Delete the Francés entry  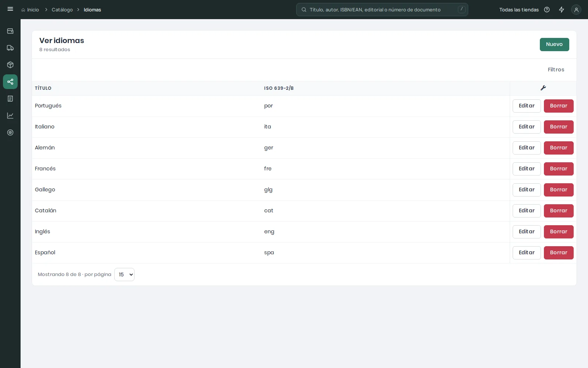tap(559, 169)
